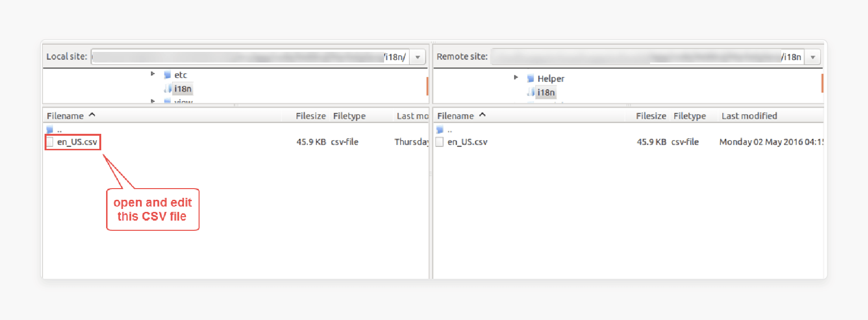Expand the etc folder in local tree
This screenshot has width=868, height=320.
[x=153, y=74]
